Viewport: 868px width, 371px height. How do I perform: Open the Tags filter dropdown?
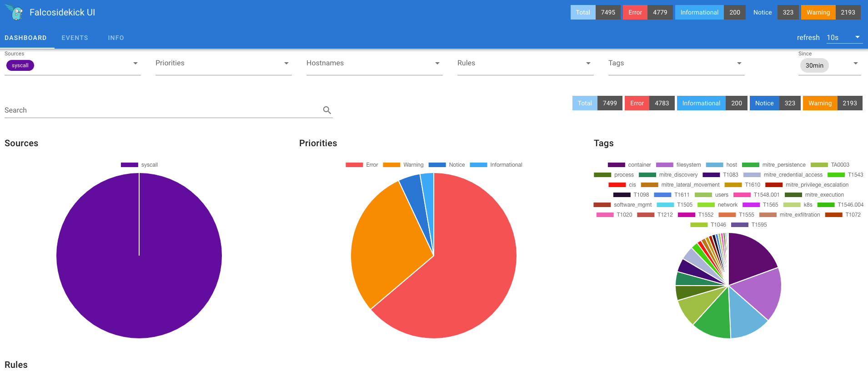point(676,63)
